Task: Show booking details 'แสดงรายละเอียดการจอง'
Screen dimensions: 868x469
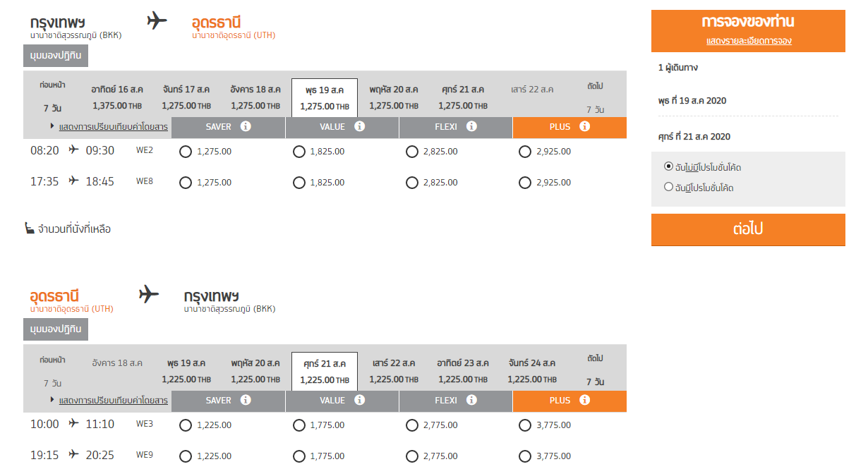Action: pyautogui.click(x=749, y=41)
